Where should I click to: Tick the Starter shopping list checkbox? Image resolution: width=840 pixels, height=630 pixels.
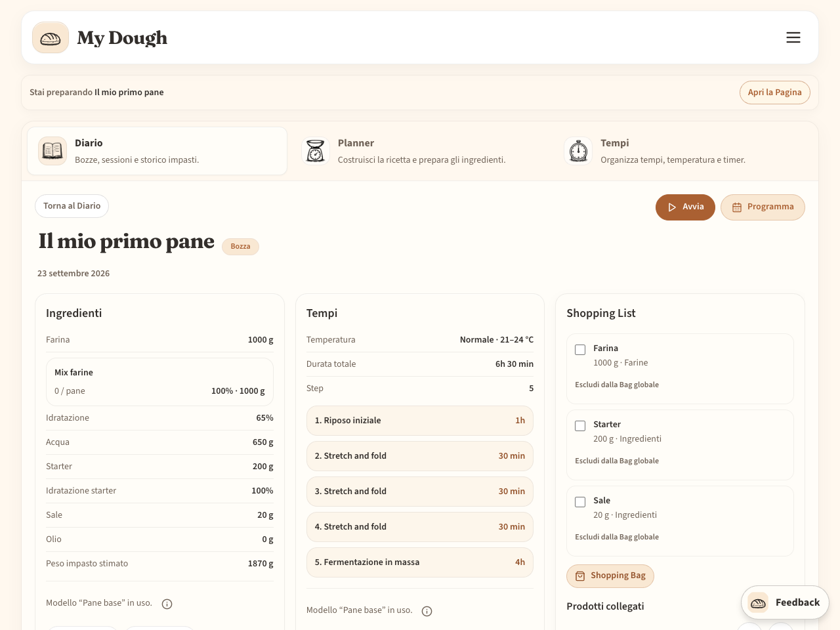pos(580,426)
